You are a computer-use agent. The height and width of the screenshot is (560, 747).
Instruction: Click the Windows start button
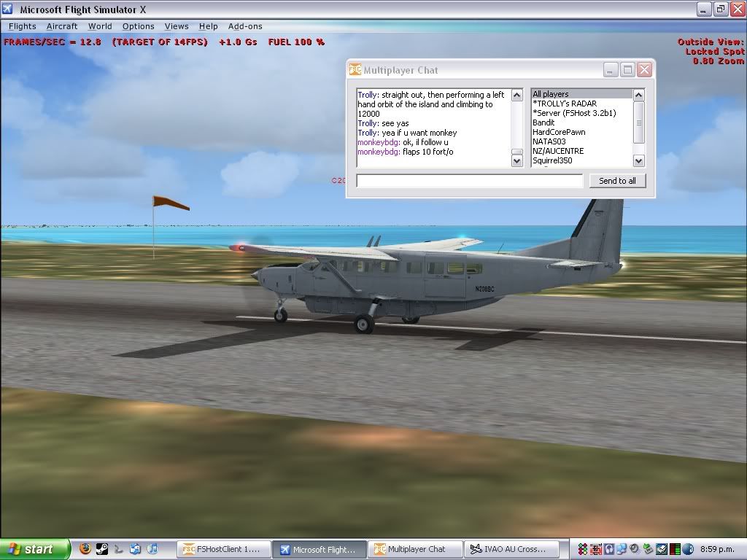click(x=34, y=549)
